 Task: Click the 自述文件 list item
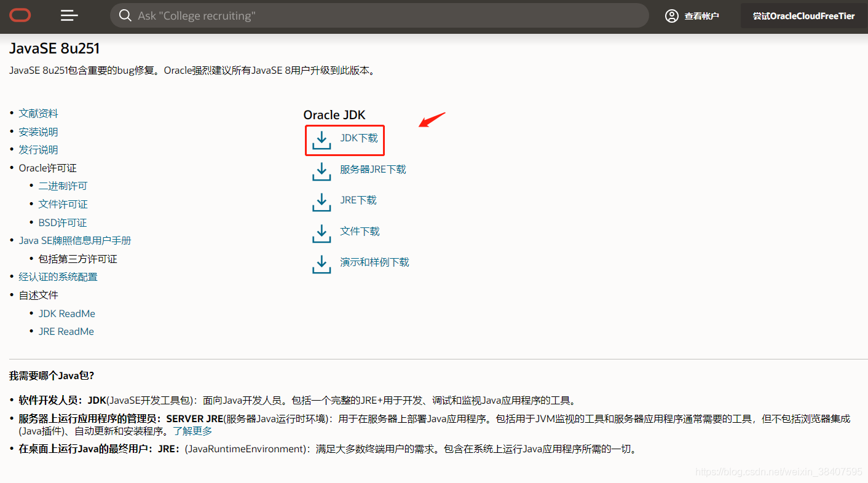coord(39,295)
